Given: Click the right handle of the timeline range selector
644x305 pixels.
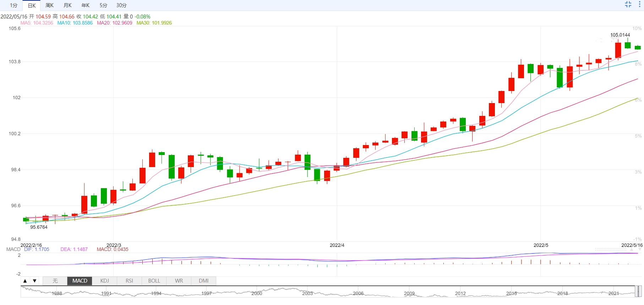Looking at the screenshot, I should click(640, 291).
